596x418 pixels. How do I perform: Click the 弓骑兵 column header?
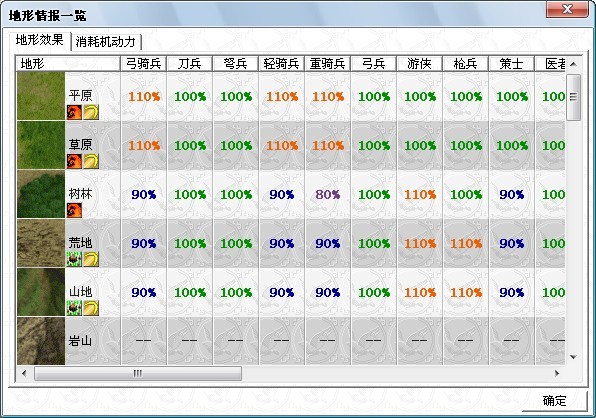click(144, 63)
